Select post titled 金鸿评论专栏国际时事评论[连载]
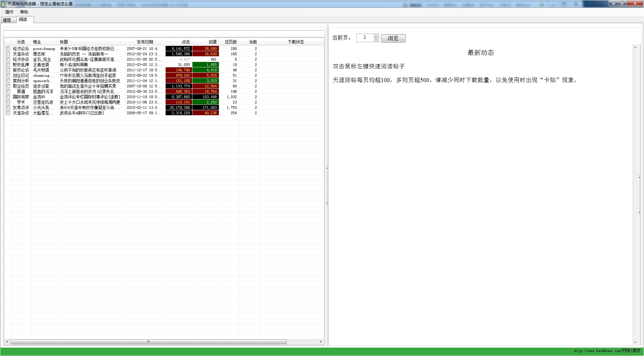This screenshot has width=644, height=356. pyautogui.click(x=90, y=97)
